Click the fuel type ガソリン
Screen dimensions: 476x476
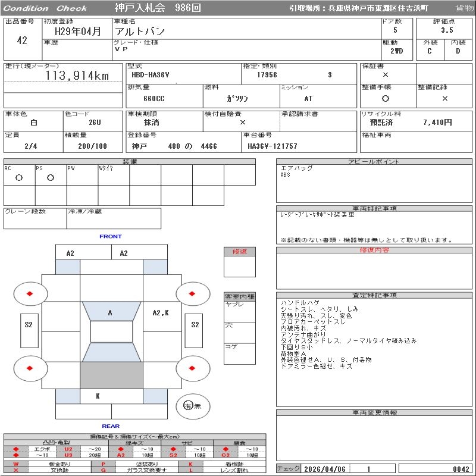pyautogui.click(x=237, y=98)
